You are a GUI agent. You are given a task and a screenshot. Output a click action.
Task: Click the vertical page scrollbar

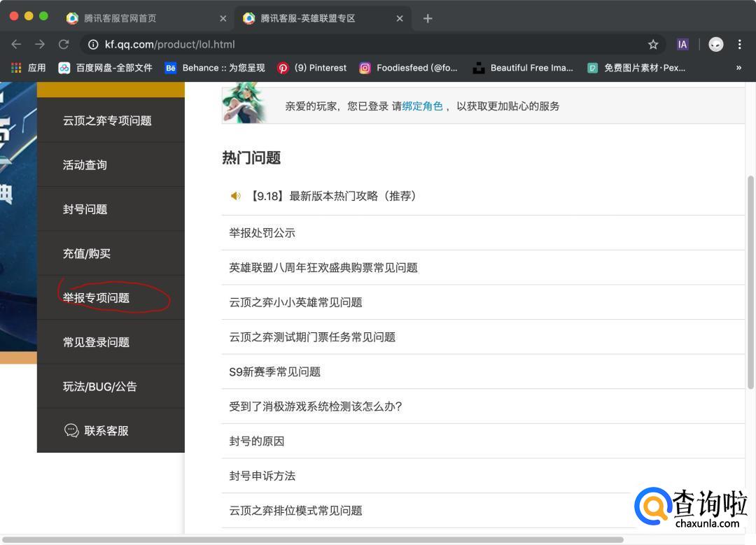tap(750, 283)
